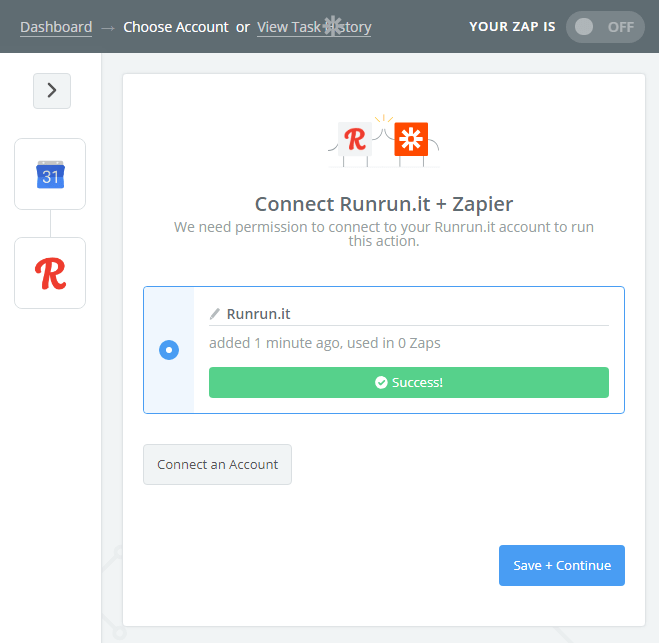659x643 pixels.
Task: Click the loading spinner in top bar
Action: (332, 26)
